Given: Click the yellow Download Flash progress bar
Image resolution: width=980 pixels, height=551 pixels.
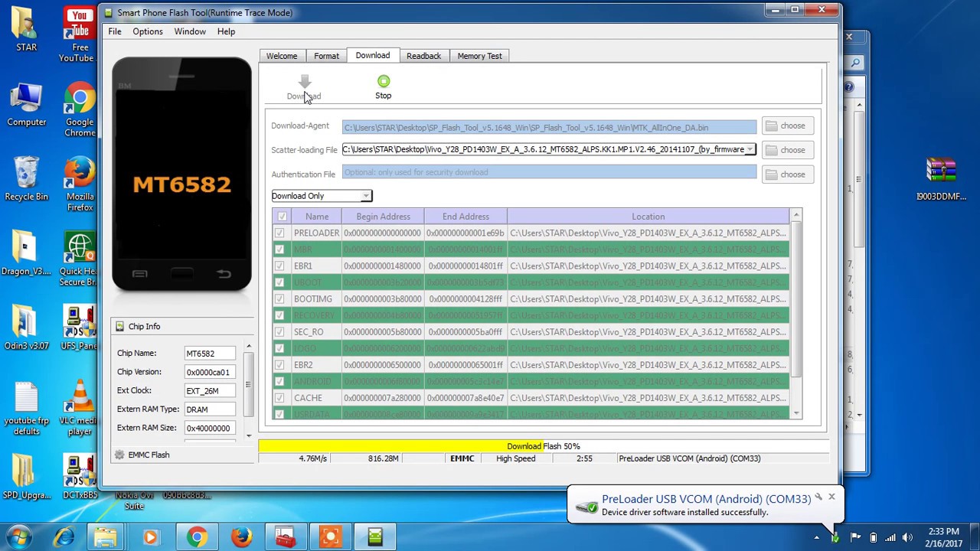Looking at the screenshot, I should click(543, 446).
